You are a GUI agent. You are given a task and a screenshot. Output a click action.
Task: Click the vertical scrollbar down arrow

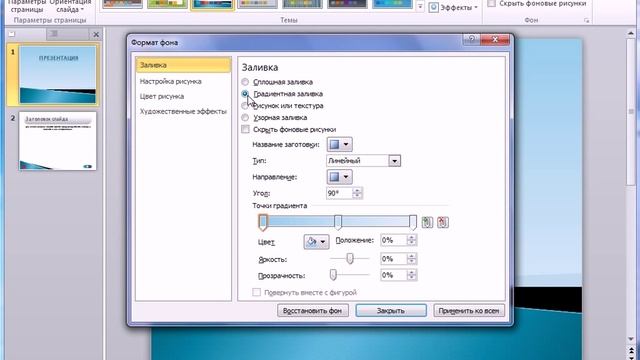pyautogui.click(x=631, y=339)
